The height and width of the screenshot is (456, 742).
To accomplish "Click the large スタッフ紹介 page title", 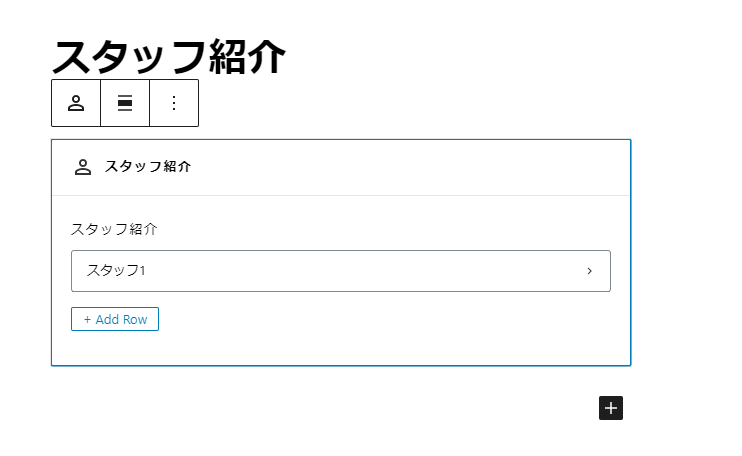I will click(169, 57).
